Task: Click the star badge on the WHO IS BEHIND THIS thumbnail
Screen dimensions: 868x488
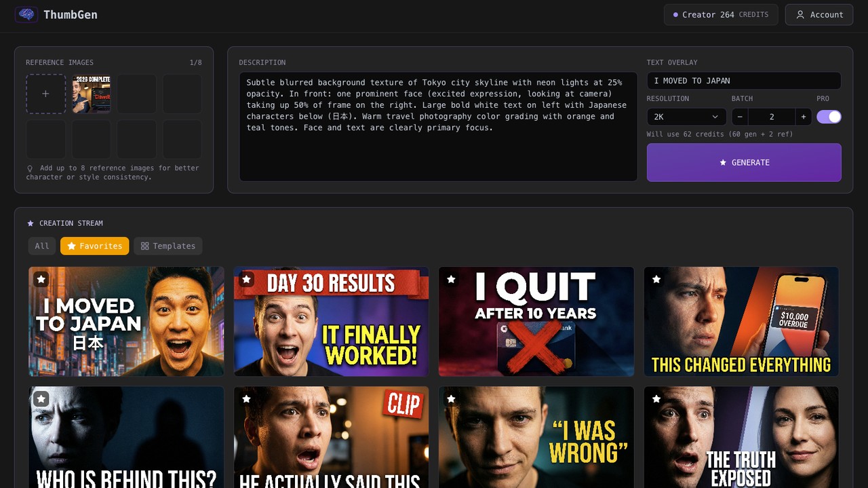Action: point(41,398)
